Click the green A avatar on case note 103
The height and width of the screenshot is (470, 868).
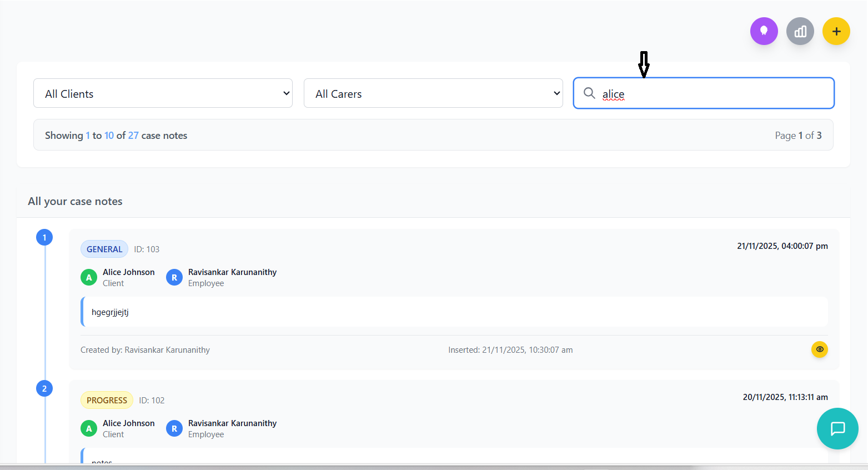(x=89, y=277)
